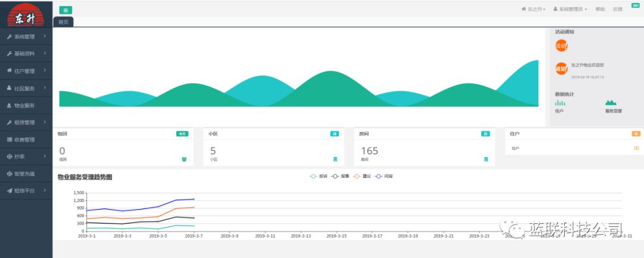Viewport: 644px width, 258px height.
Task: Click the table icon beside 收费管理
Action: (x=10, y=140)
